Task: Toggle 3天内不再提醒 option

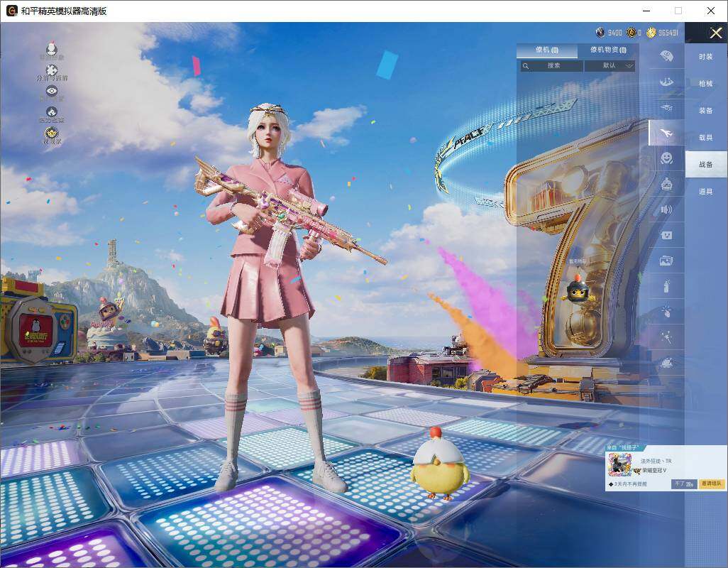Action: tap(627, 484)
